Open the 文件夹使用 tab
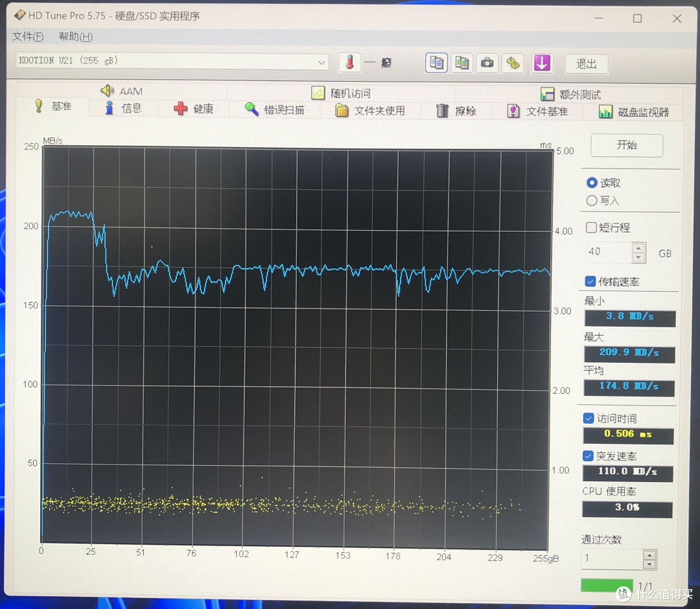This screenshot has height=609, width=700. point(370,111)
